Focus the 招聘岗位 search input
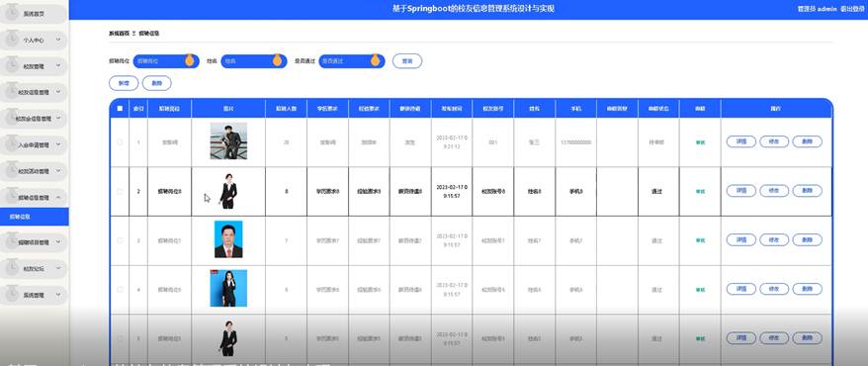 [x=166, y=61]
